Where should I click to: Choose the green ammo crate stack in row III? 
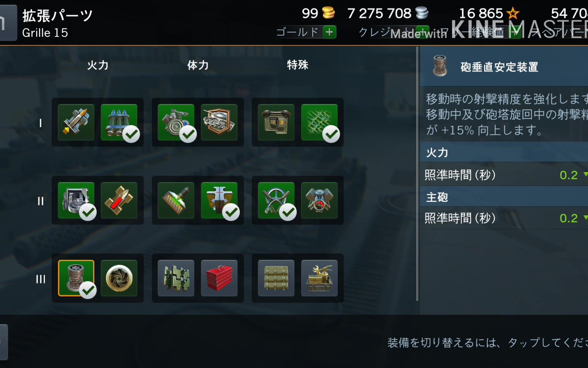(276, 278)
